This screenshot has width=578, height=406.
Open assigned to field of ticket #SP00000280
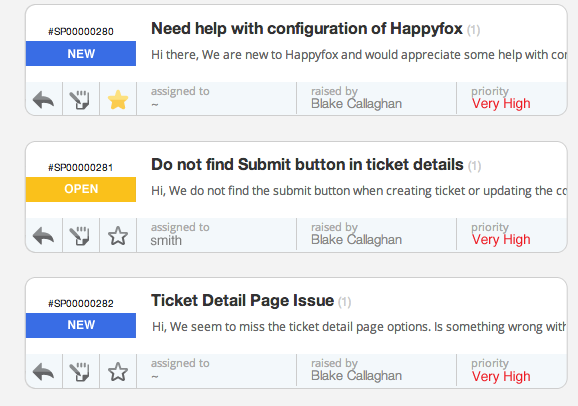216,98
